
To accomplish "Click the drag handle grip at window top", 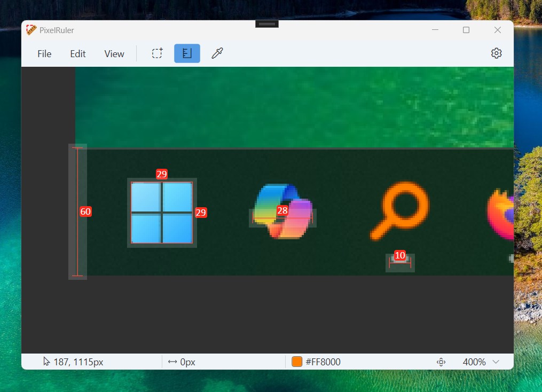I will pyautogui.click(x=267, y=24).
